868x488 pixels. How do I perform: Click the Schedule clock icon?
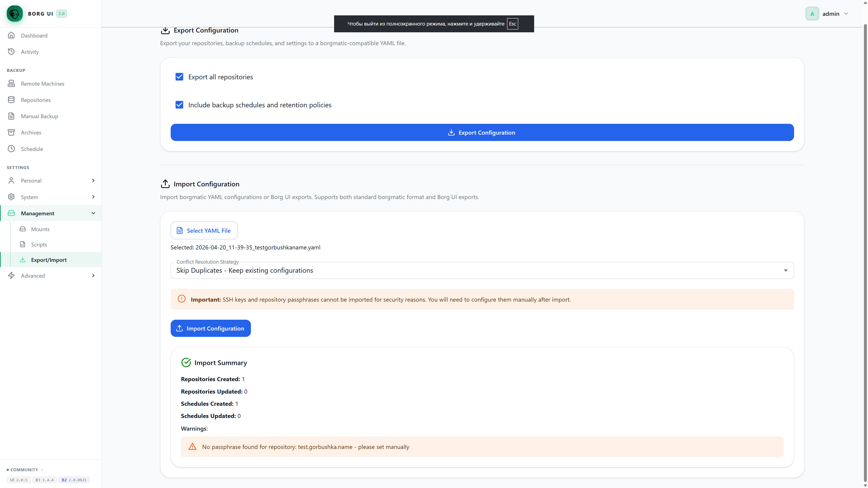[x=11, y=148]
